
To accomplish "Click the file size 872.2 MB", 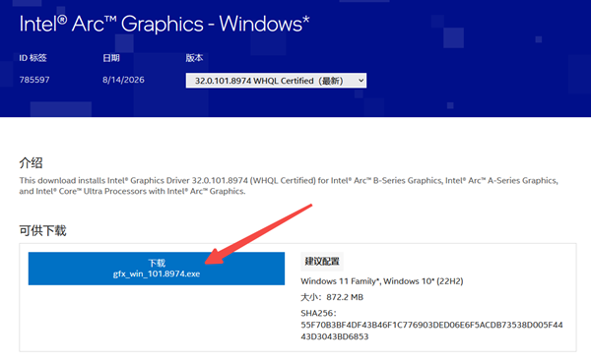I will 345,297.
